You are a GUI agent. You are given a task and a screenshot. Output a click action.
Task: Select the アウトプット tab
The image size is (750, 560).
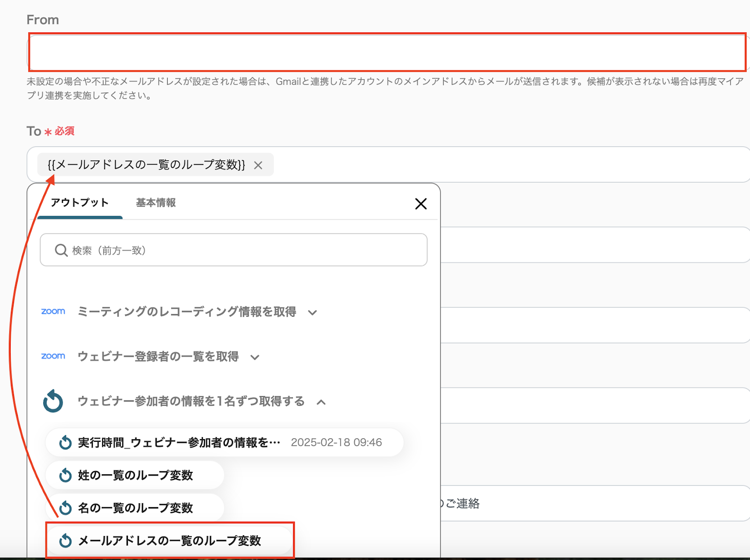(80, 203)
